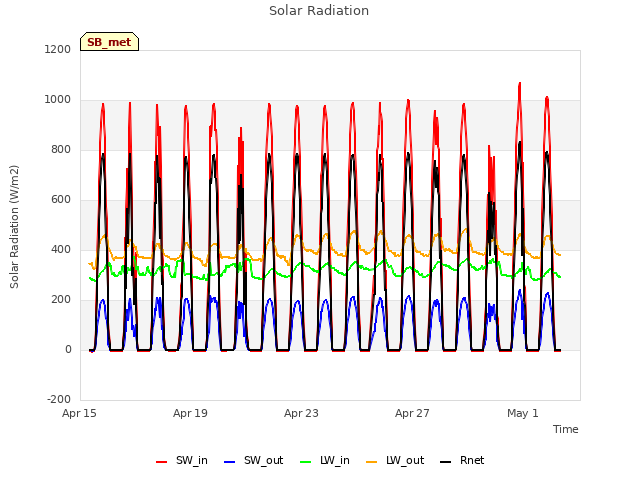Click the 1200 y-axis tick label
This screenshot has width=640, height=480.
58,49
